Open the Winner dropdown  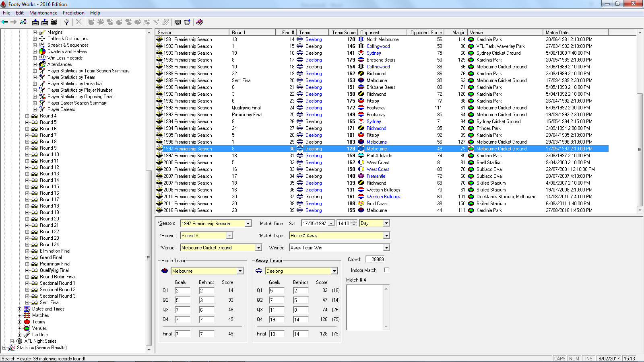[386, 248]
